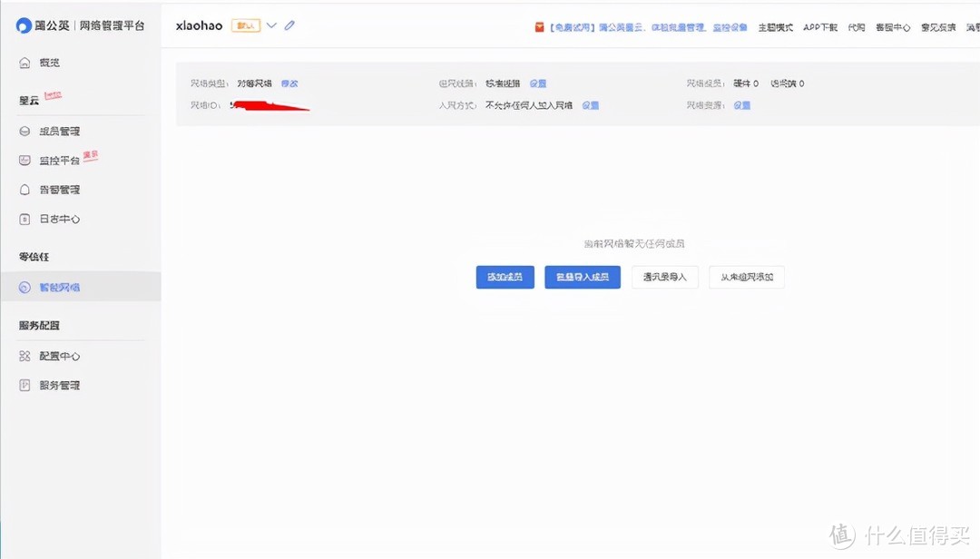Click APP下载 in the top navigation

(x=819, y=27)
